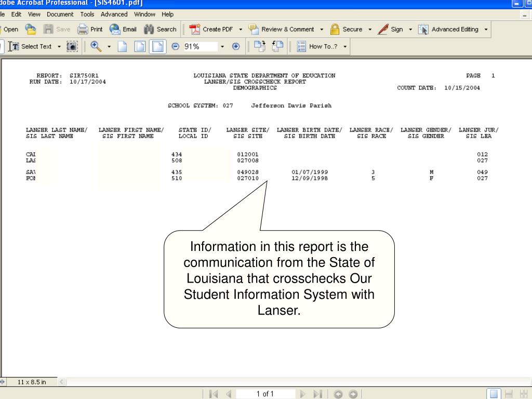Expand the Advanced Editing dropdown arrow
Image resolution: width=532 pixels, height=399 pixels.
tap(486, 30)
